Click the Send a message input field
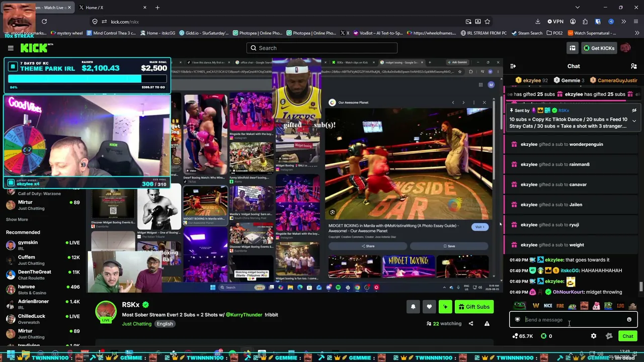Image resolution: width=644 pixels, height=362 pixels. 573,320
